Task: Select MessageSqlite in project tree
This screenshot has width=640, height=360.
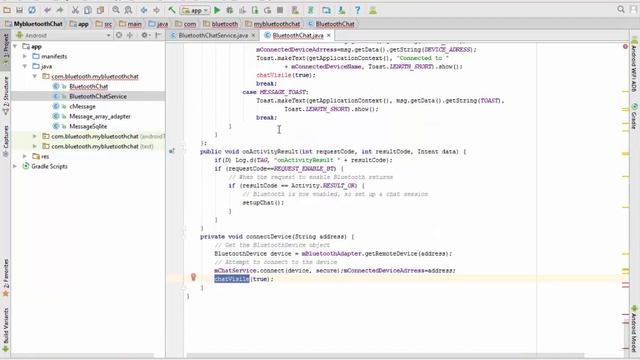Action: (x=88, y=126)
